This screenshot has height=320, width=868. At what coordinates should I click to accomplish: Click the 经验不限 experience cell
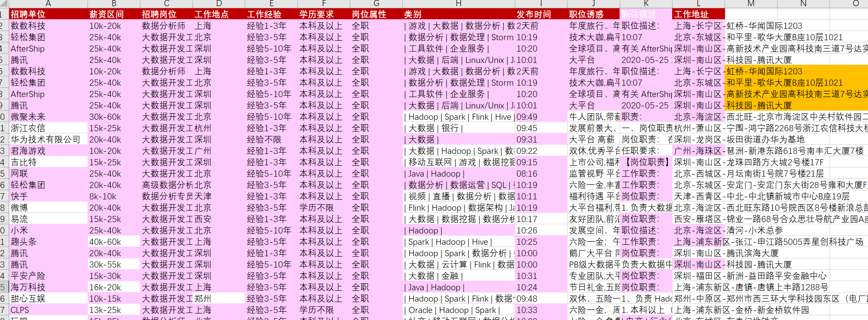tap(271, 139)
